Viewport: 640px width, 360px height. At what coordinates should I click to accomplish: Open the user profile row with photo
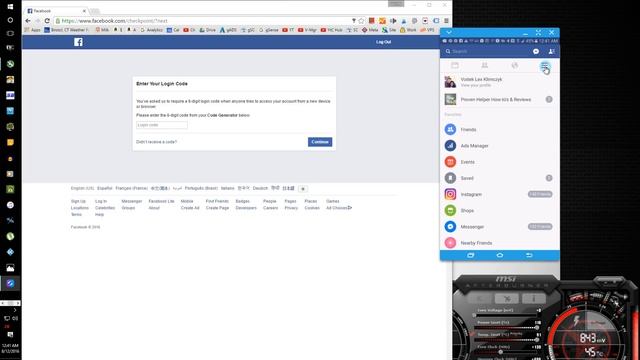coord(500,82)
